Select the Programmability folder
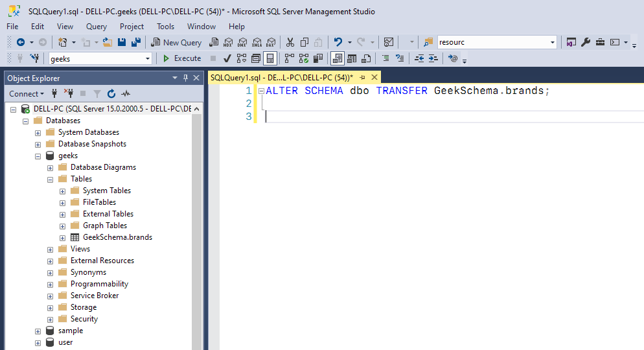 [x=99, y=284]
